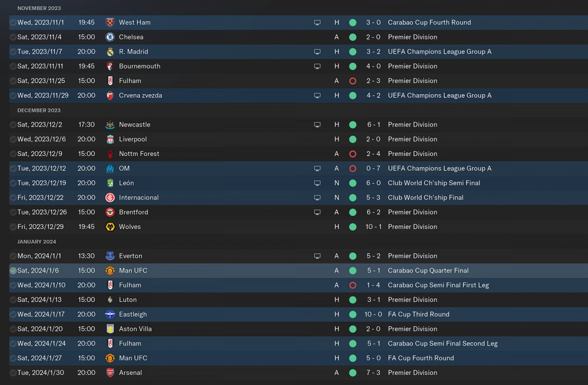Viewport: 588px width, 385px height.
Task: Click the TV broadcast icon on Newcastle row
Action: tap(317, 125)
